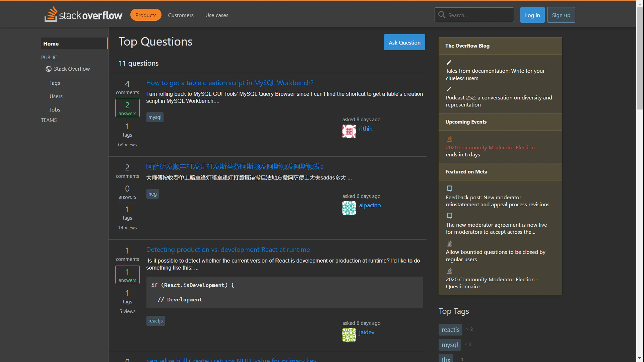Click speech bubble icon above Feedback post
This screenshot has width=644, height=362.
pyautogui.click(x=449, y=189)
